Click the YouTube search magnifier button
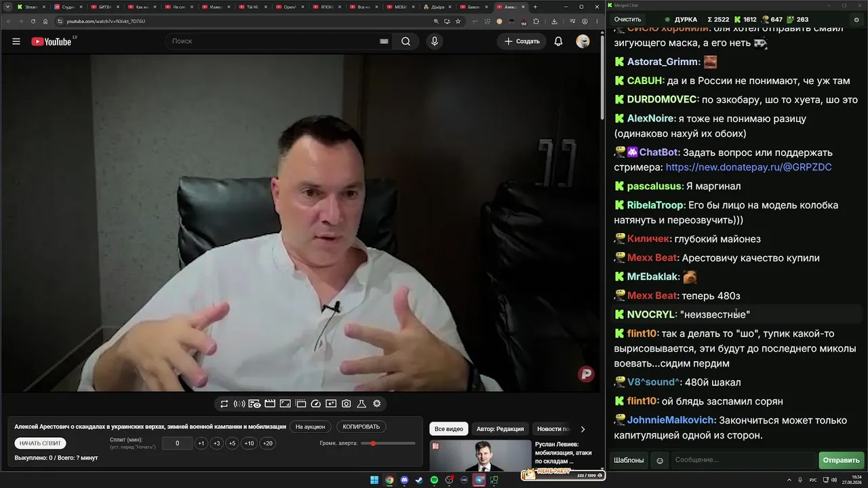 pos(406,41)
